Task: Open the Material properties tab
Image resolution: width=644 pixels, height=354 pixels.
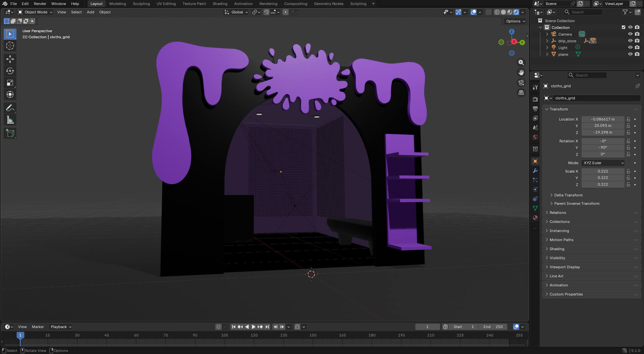Action: 535,218
